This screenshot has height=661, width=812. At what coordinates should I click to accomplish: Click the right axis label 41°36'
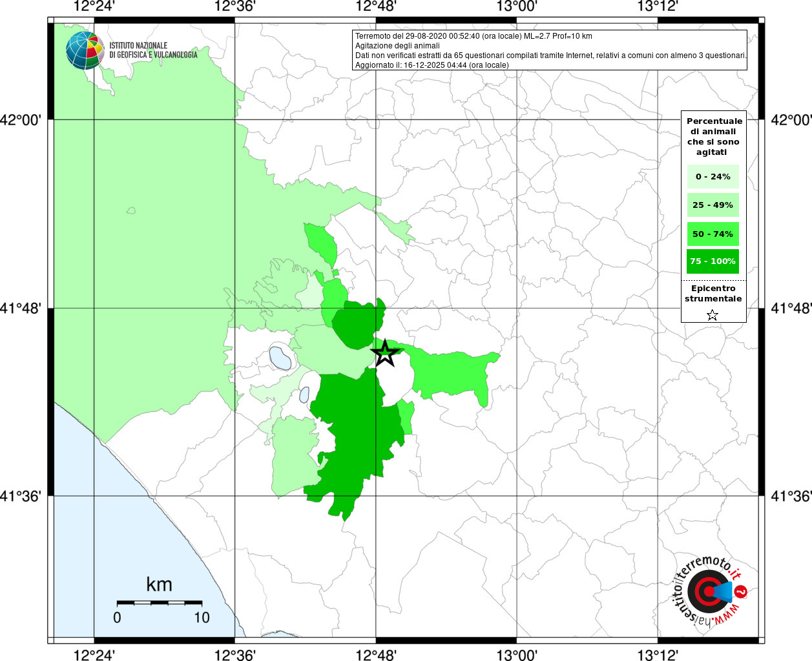pyautogui.click(x=791, y=496)
